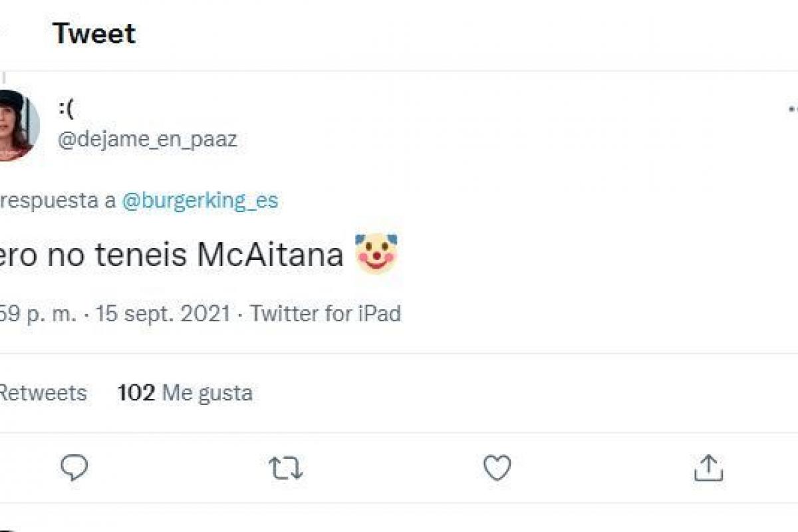Retweet this tweet using the arrows icon
This screenshot has height=532, width=798.
286,469
